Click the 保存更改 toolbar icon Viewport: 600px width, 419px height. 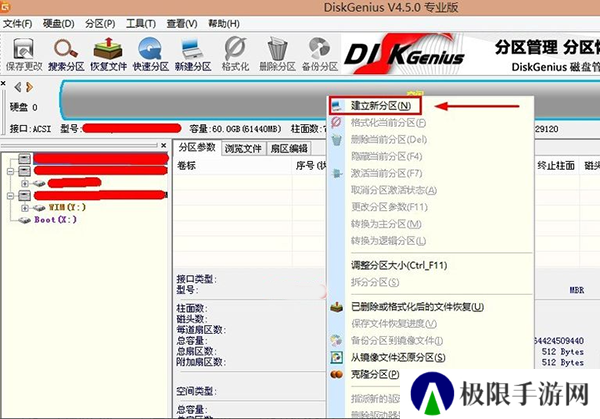[x=24, y=54]
